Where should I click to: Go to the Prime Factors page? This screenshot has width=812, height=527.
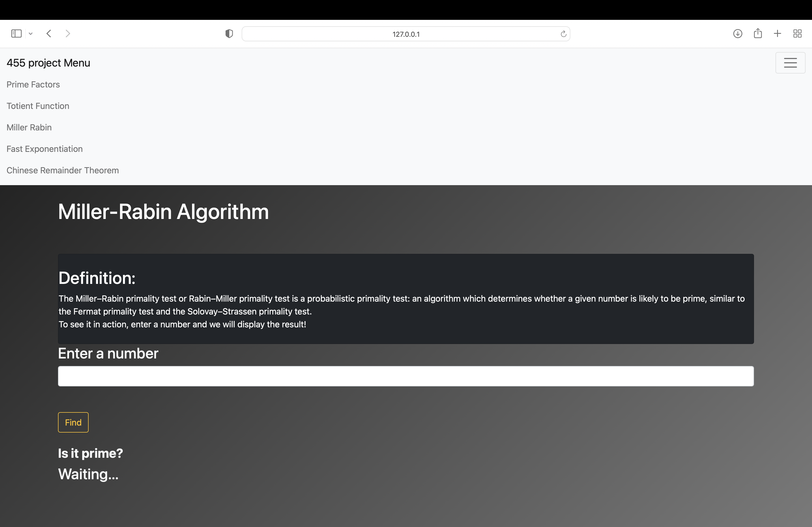click(33, 85)
